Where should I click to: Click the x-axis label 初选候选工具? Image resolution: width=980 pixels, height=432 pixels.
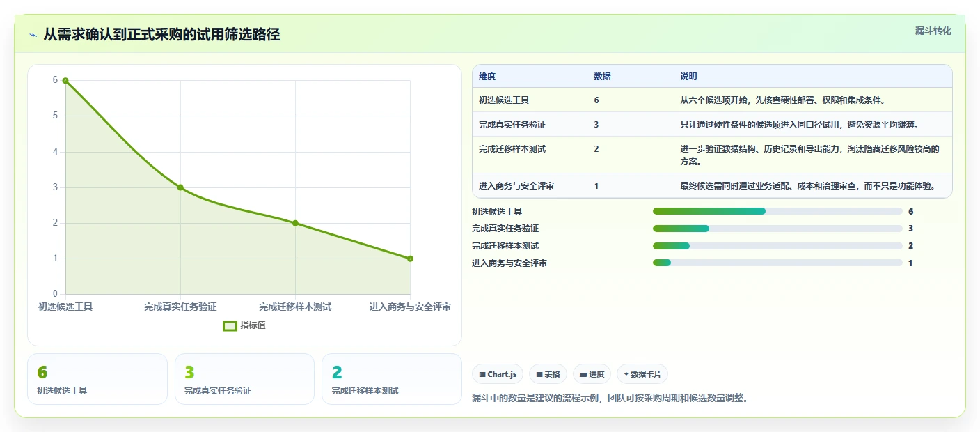pos(65,307)
